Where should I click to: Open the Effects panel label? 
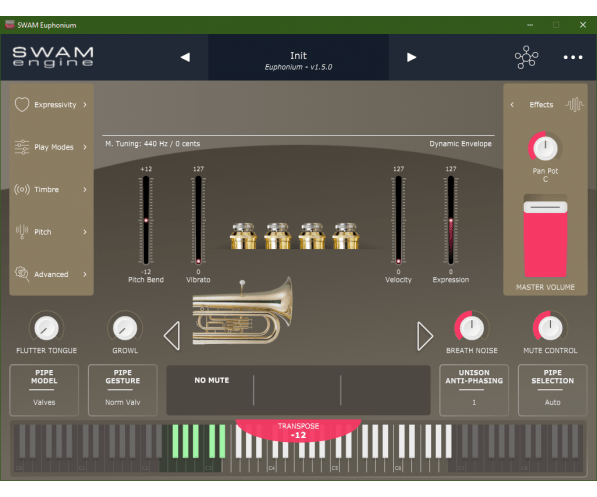(x=541, y=104)
